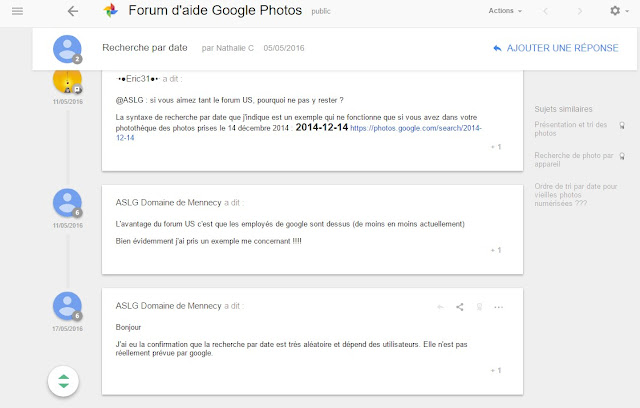Image resolution: width=640 pixels, height=408 pixels.
Task: Share the Bonjour post
Action: [x=460, y=307]
